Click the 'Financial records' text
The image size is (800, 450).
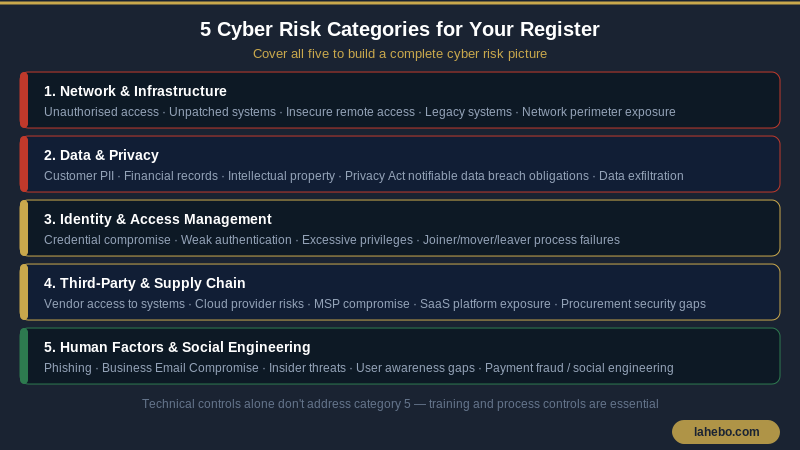[171, 176]
